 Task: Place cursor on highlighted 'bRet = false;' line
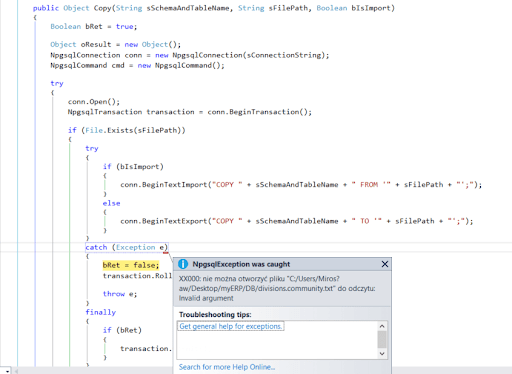click(x=131, y=265)
